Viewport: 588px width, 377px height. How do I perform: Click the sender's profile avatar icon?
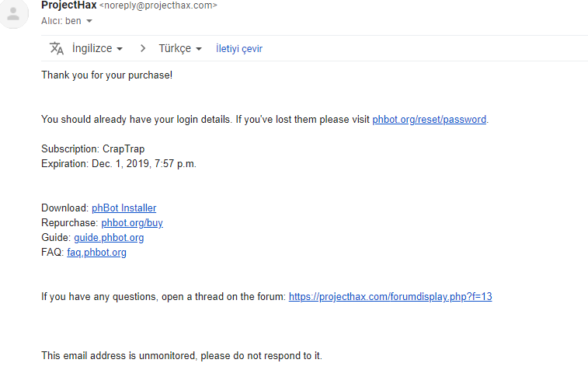[13, 14]
